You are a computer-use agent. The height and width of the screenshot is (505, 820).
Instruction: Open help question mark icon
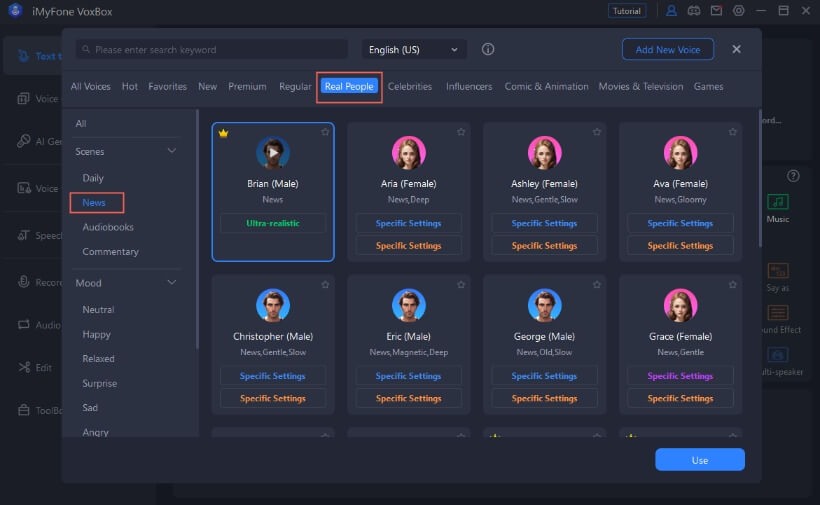click(x=793, y=176)
